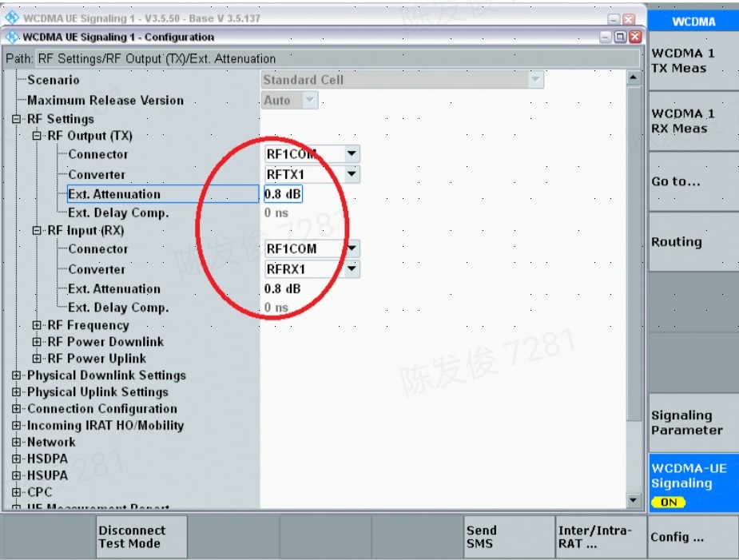The image size is (739, 560).
Task: Expand the CPC node
Action: [x=17, y=492]
